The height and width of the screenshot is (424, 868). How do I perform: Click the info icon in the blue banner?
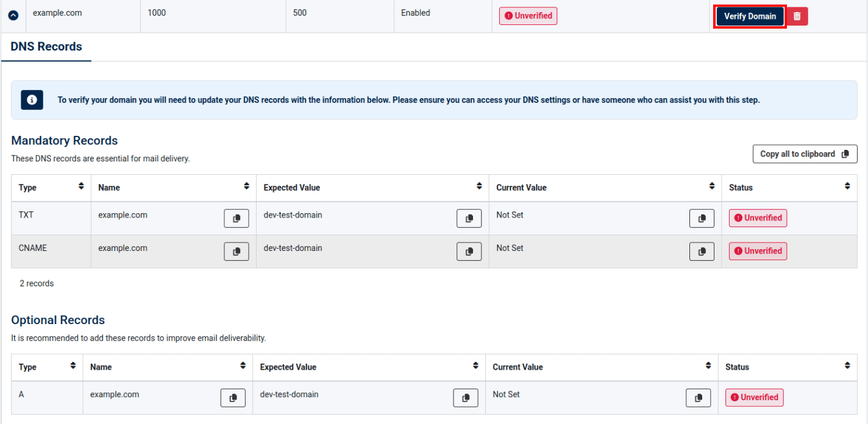(32, 99)
